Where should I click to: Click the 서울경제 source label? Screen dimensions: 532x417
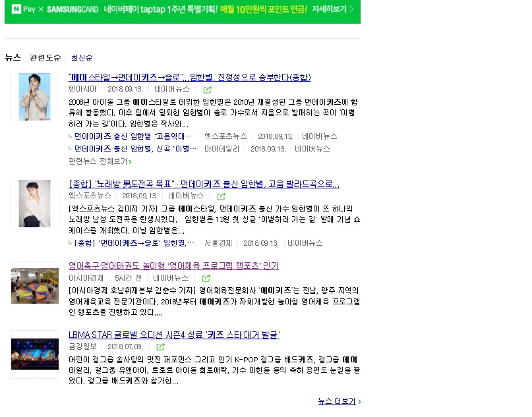[218, 243]
